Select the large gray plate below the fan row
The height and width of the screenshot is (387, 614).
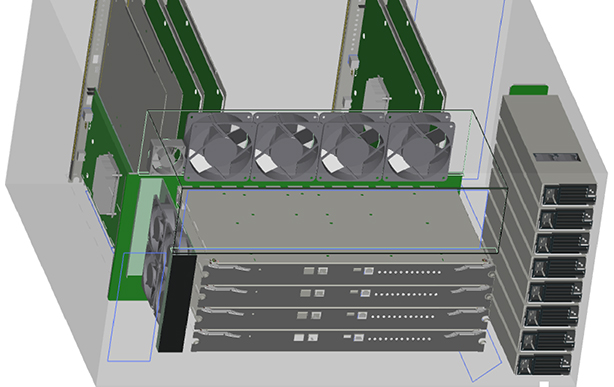333,219
